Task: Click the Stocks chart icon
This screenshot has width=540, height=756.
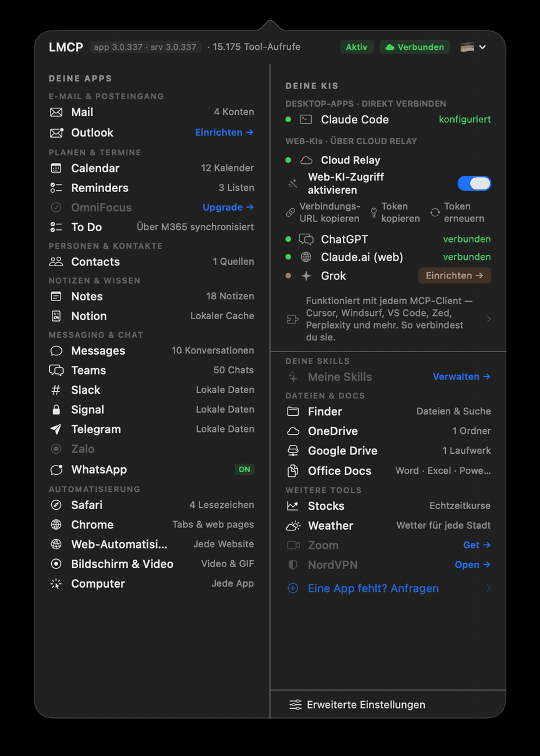Action: tap(293, 506)
